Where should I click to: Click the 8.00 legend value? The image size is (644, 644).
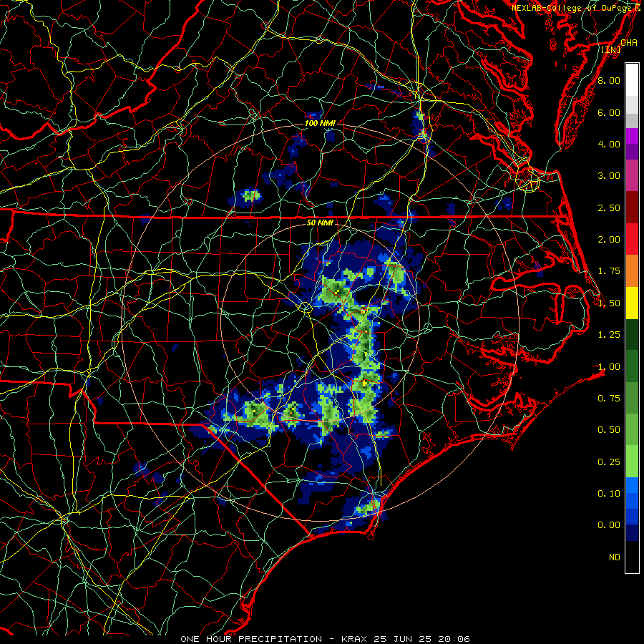(609, 80)
